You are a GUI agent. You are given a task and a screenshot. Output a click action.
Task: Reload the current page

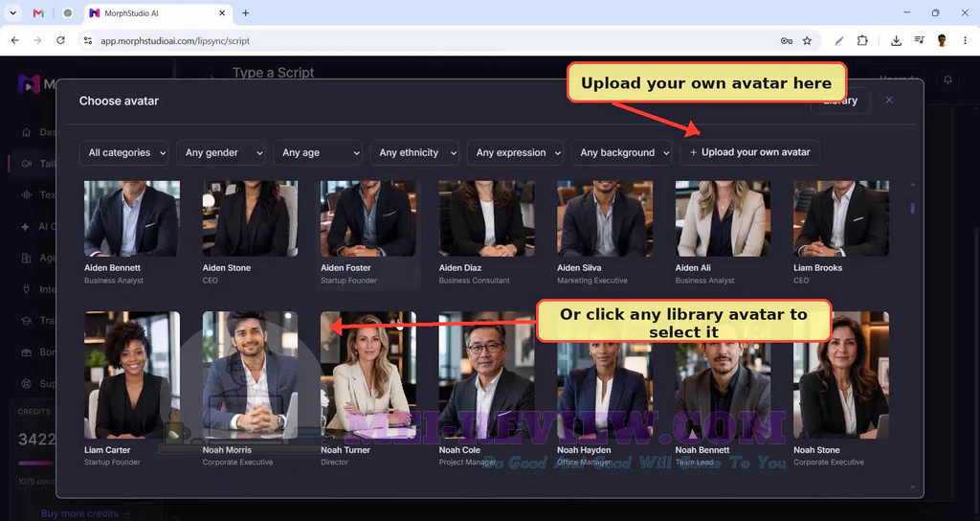click(x=60, y=40)
